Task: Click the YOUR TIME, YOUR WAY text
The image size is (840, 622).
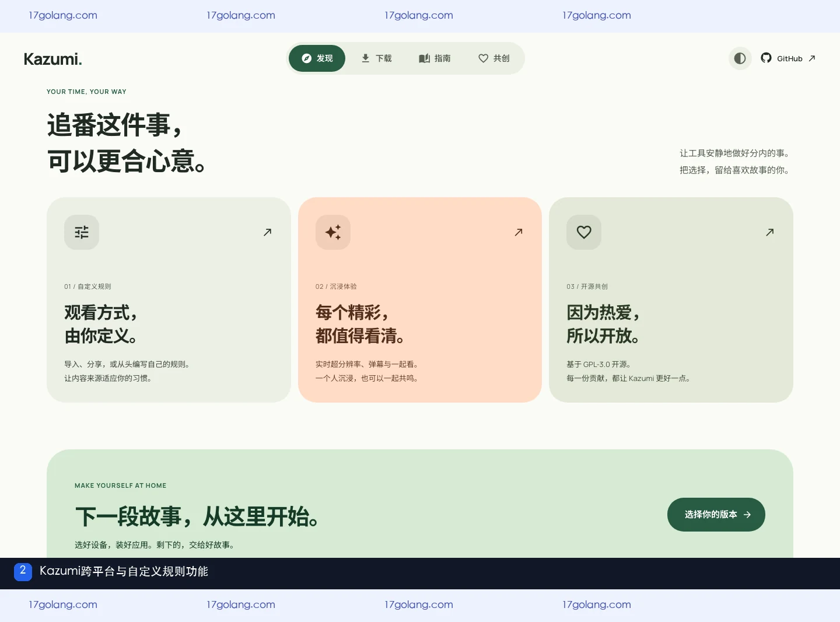Action: click(x=86, y=92)
